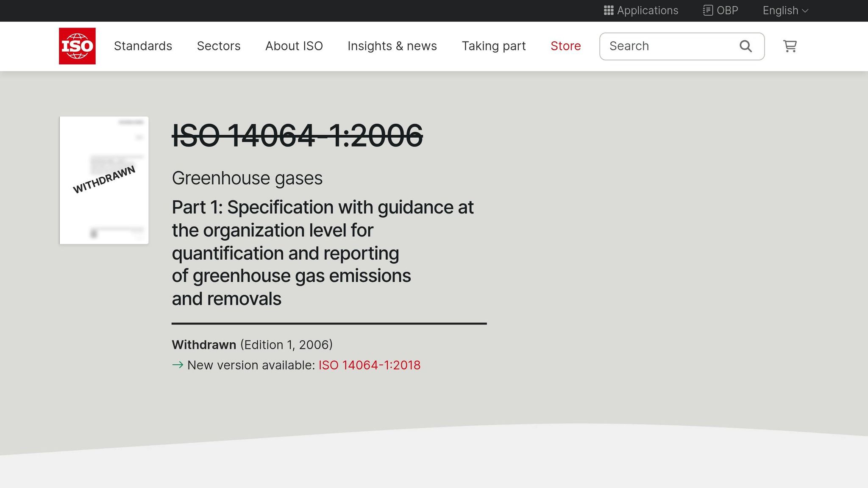
Task: Open the Standards menu
Action: pyautogui.click(x=143, y=46)
